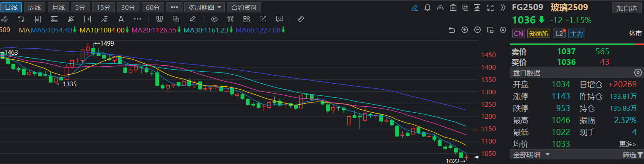The width and height of the screenshot is (644, 164).
Task: Click the chart layout window icon
Action: pos(490,30)
